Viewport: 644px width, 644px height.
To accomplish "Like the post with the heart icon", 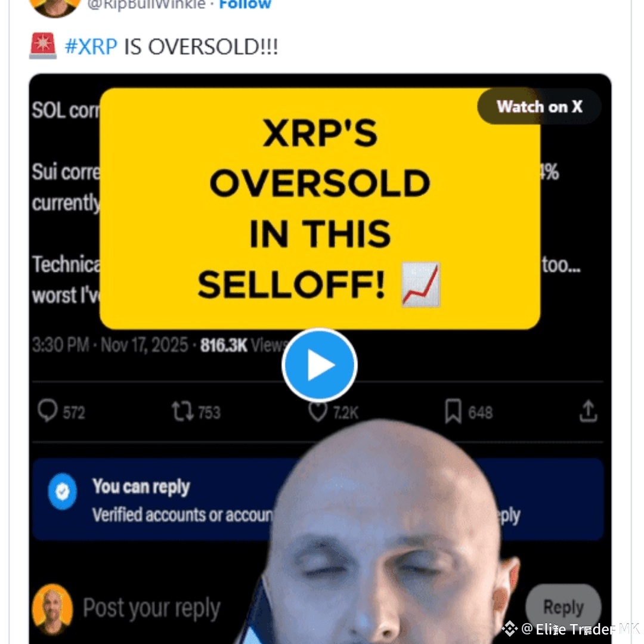I will (318, 412).
